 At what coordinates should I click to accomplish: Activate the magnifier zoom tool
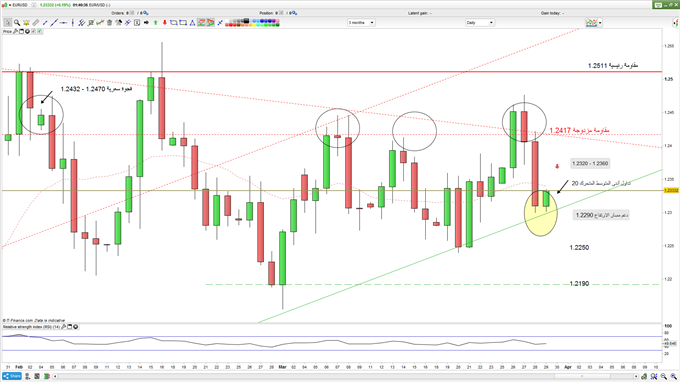(17, 23)
